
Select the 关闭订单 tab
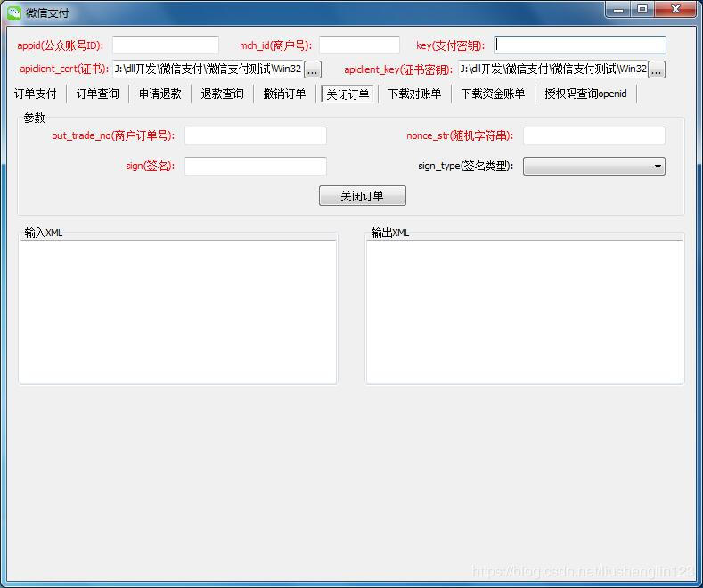coord(347,94)
